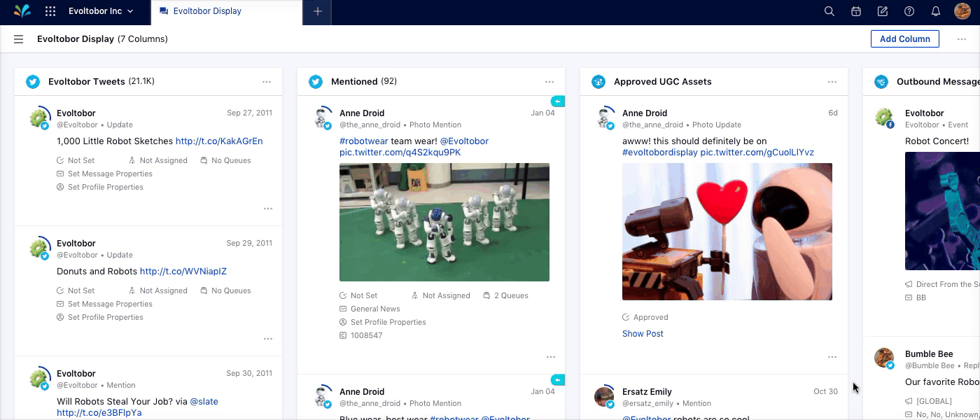980x420 pixels.
Task: Click Anne Droid avatar in Approved UGC column
Action: coord(604,118)
